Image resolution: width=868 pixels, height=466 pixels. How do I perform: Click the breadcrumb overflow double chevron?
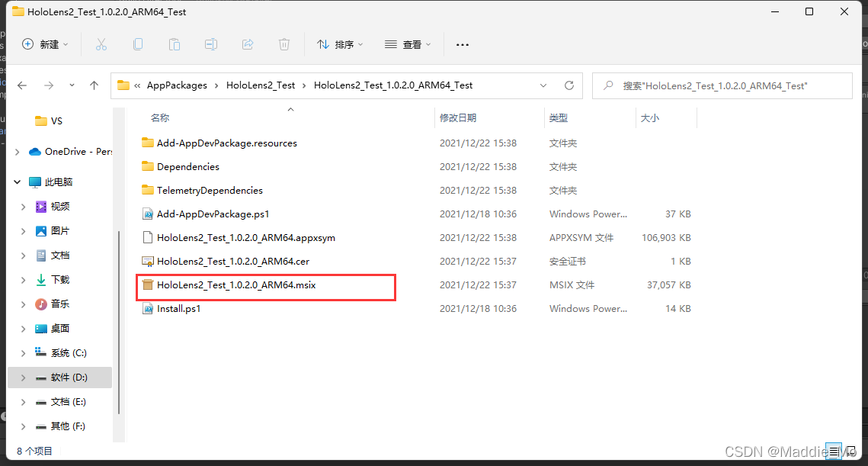(137, 85)
